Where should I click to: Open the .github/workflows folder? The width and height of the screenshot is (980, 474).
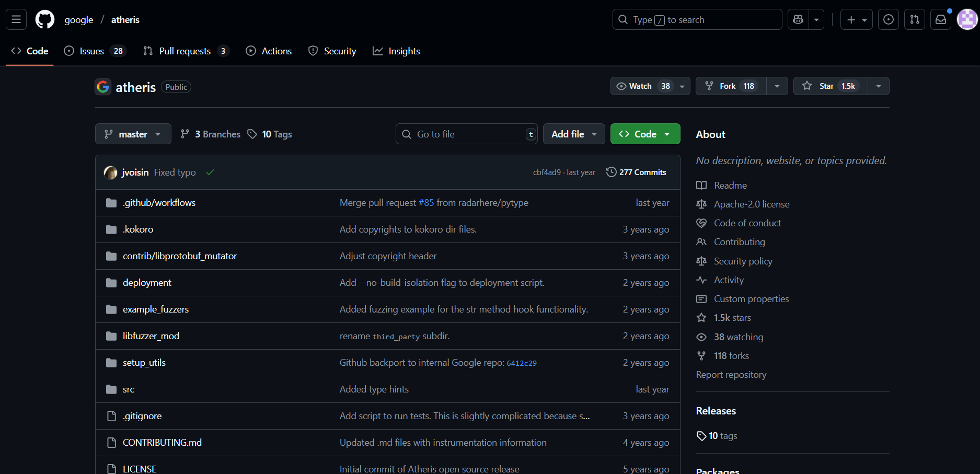pyautogui.click(x=159, y=203)
